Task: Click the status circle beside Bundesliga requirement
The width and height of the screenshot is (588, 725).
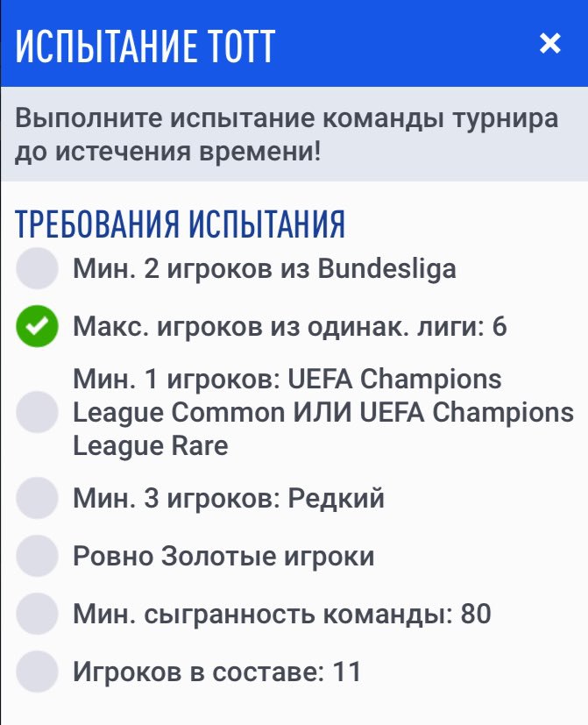Action: point(37,268)
